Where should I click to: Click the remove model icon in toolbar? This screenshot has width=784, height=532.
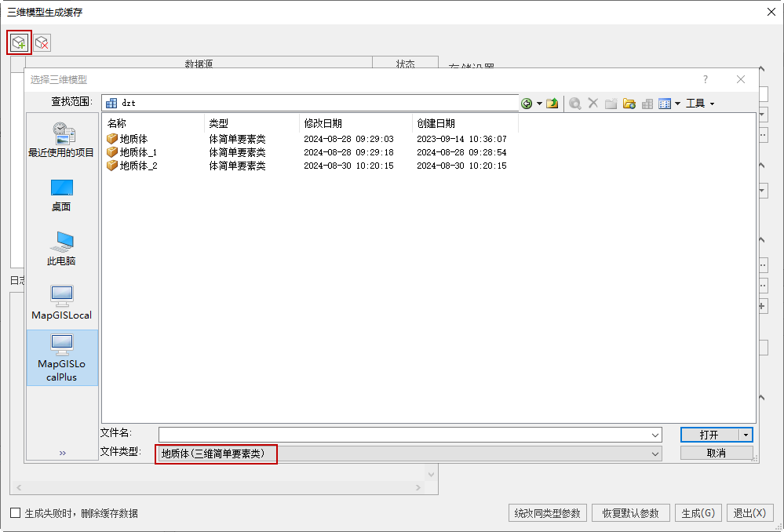pyautogui.click(x=42, y=42)
